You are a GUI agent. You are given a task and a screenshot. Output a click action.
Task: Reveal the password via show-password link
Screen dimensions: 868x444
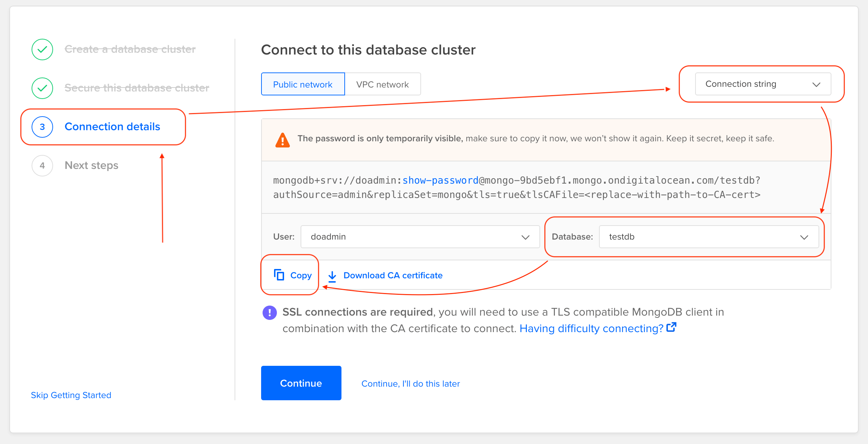coord(440,180)
